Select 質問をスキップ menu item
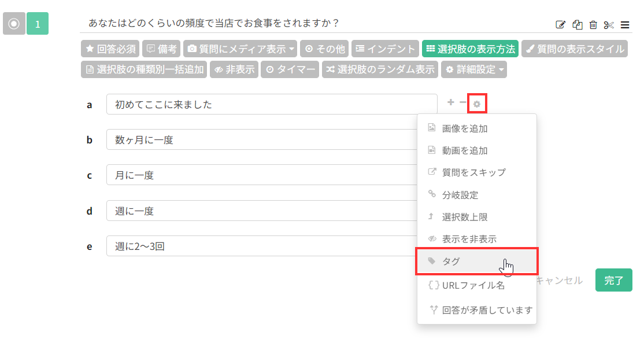644x339 pixels. tap(477, 172)
